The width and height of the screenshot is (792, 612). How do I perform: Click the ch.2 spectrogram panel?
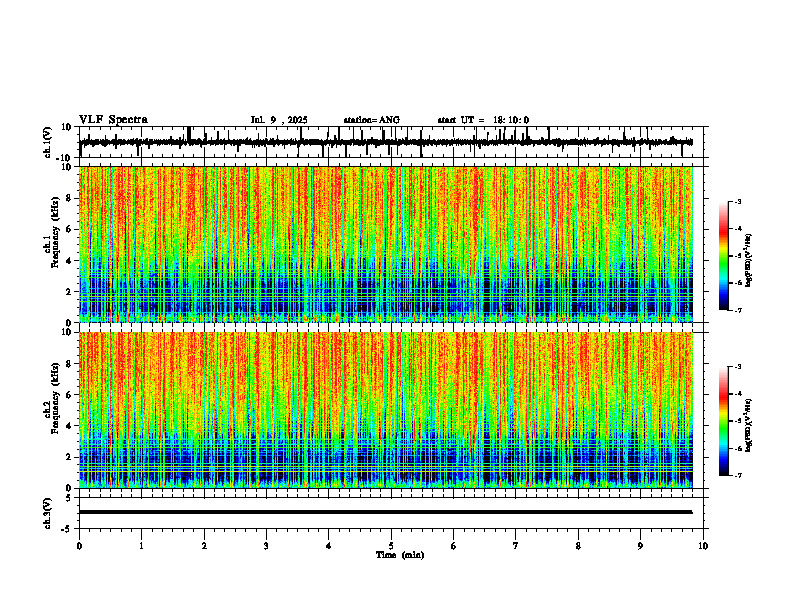(x=386, y=410)
